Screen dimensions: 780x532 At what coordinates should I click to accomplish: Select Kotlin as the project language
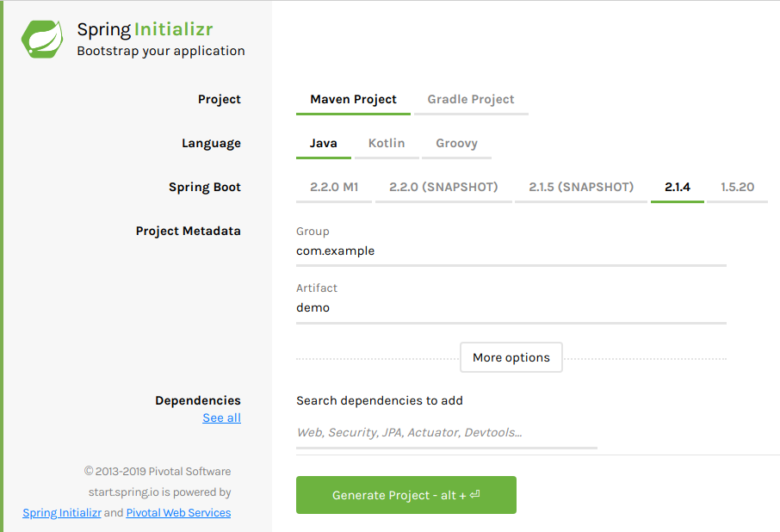point(387,143)
